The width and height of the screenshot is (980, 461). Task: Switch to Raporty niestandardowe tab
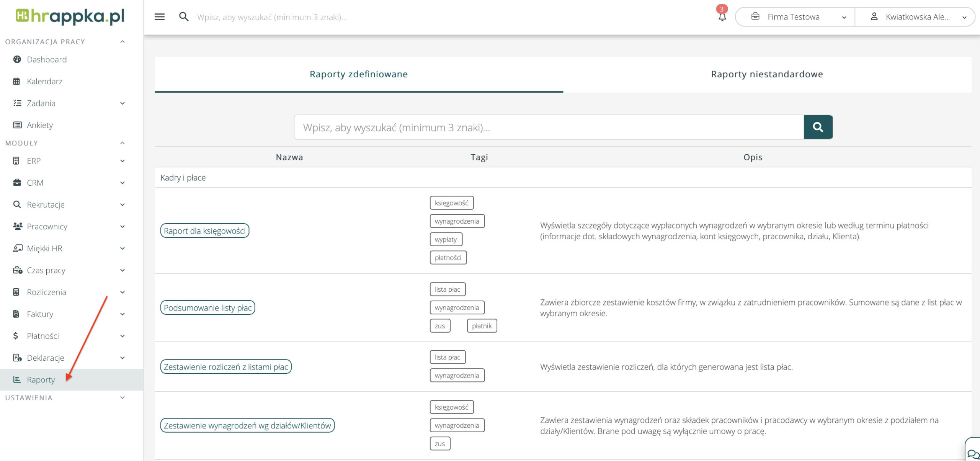coord(767,74)
